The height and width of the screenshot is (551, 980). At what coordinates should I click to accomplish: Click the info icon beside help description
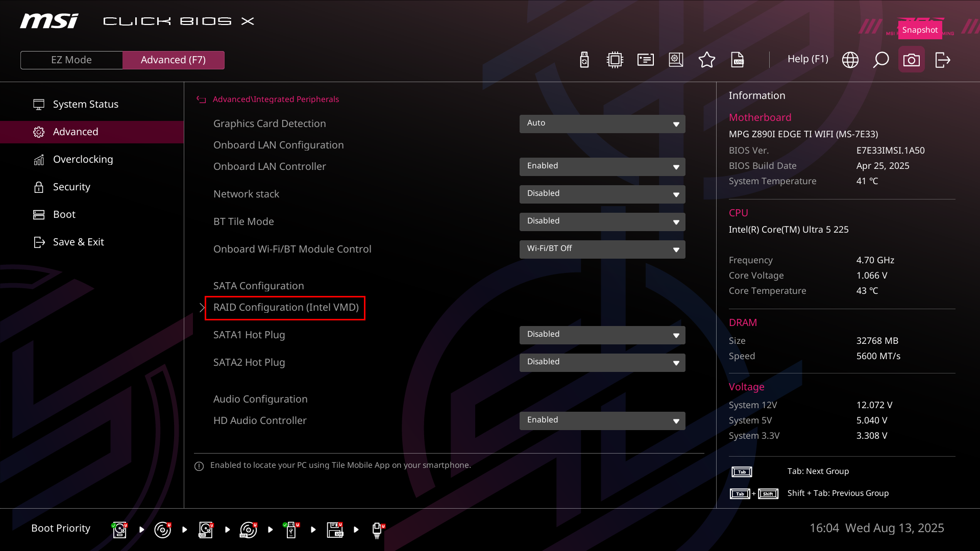click(199, 466)
